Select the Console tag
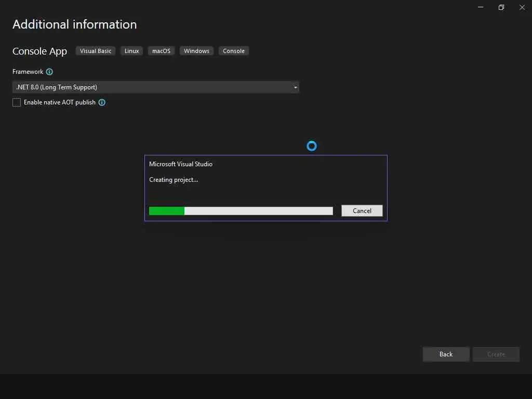 [233, 51]
